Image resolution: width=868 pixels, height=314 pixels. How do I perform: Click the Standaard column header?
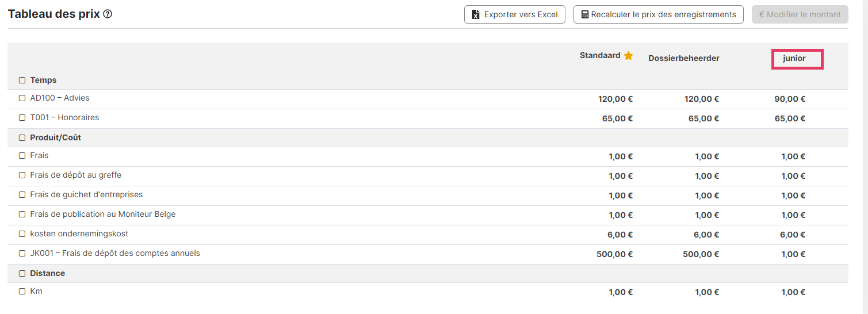[600, 56]
